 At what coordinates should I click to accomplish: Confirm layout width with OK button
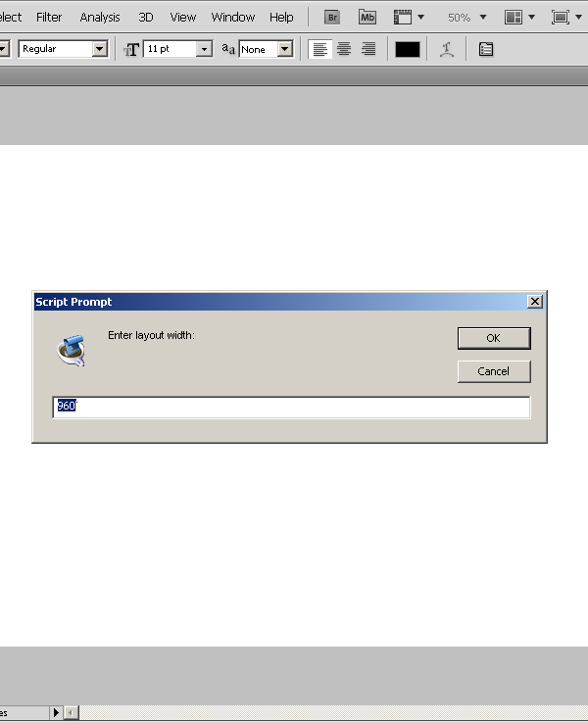point(494,338)
